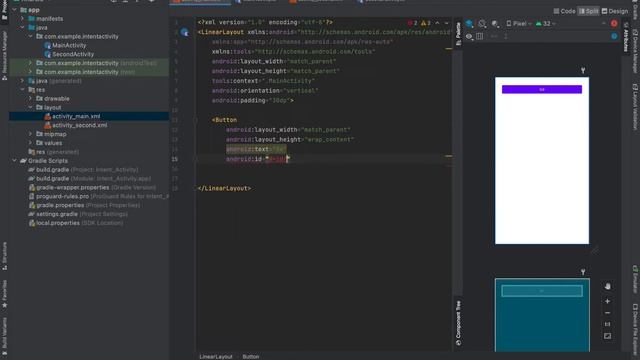Click the red error indicator in design toolbar
The image size is (640, 360).
(x=614, y=24)
